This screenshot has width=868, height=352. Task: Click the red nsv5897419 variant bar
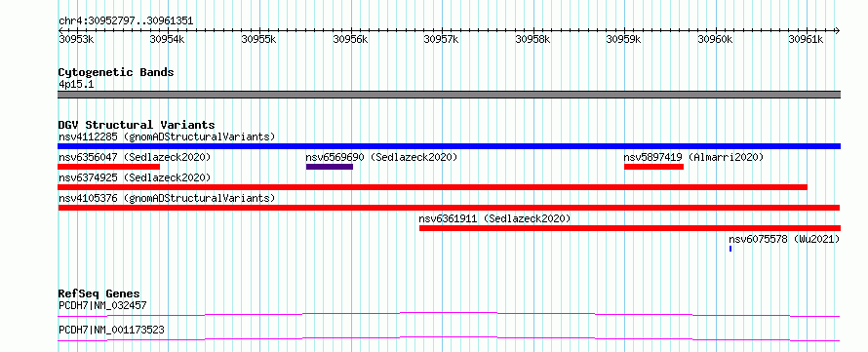(x=653, y=167)
